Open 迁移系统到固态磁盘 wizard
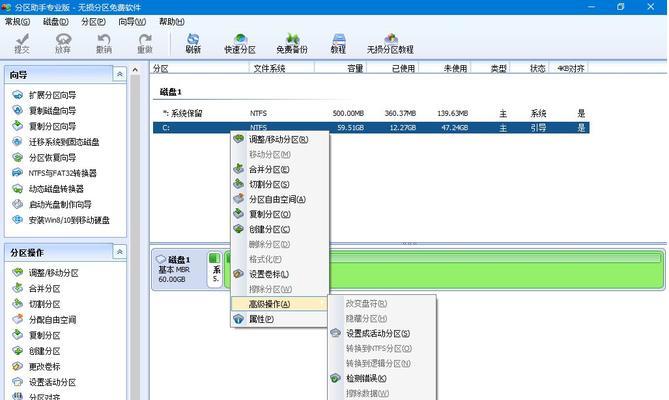 coord(55,142)
